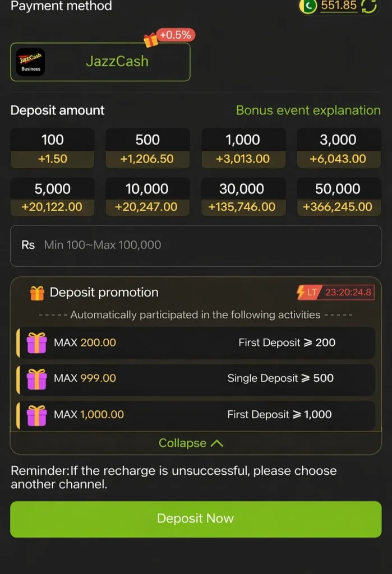Pick the 50,000 deposit amount option

click(x=338, y=197)
